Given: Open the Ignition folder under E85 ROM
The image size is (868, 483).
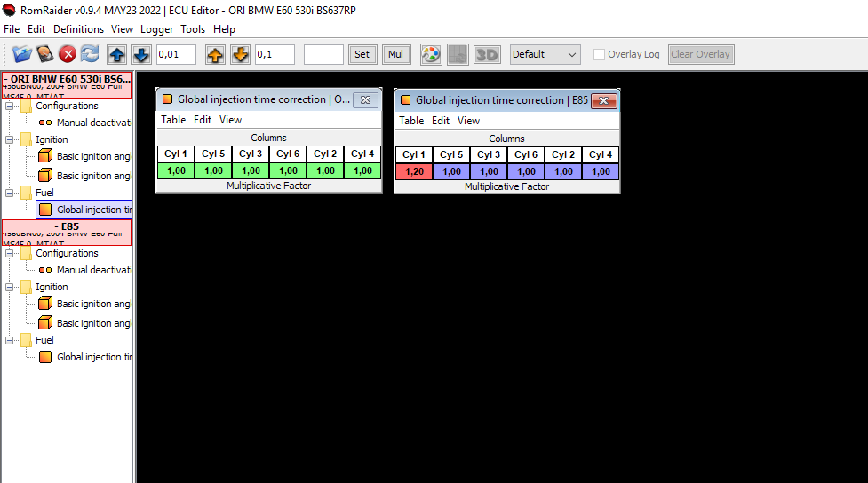Looking at the screenshot, I should point(44,287).
